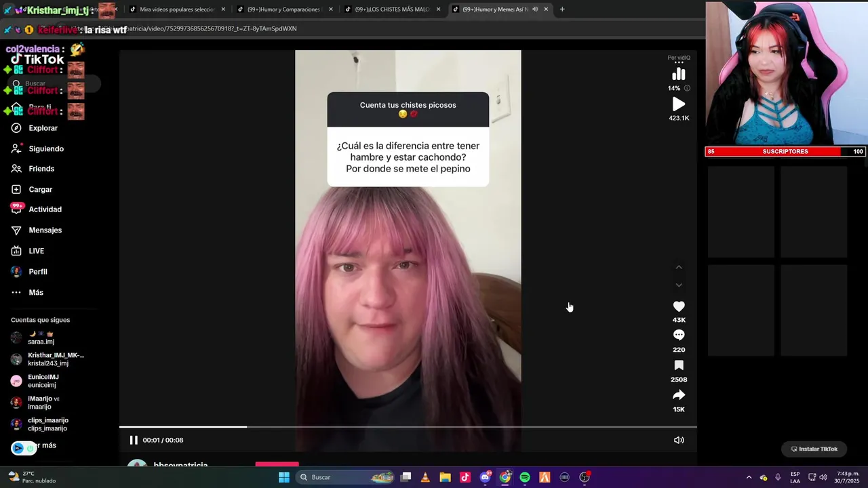
Task: Open the comments showing 220
Action: [679, 335]
